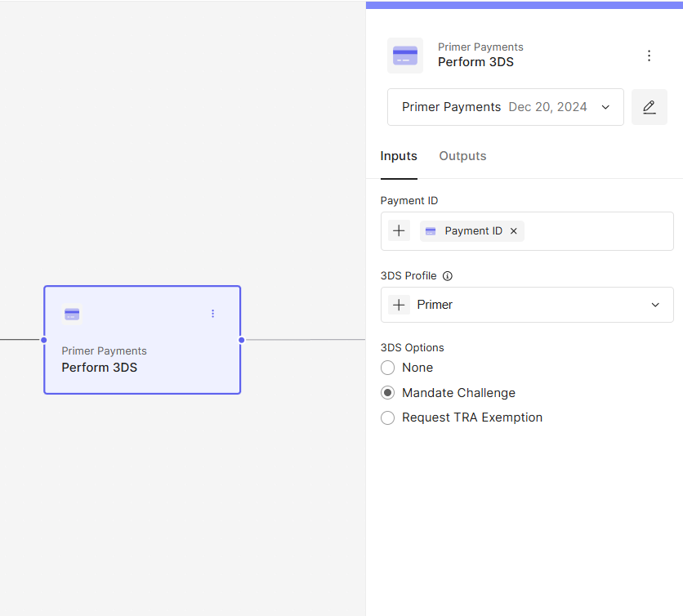Click the plus icon in 3DS Profile field
Viewport: 683px width, 616px height.
tap(399, 305)
